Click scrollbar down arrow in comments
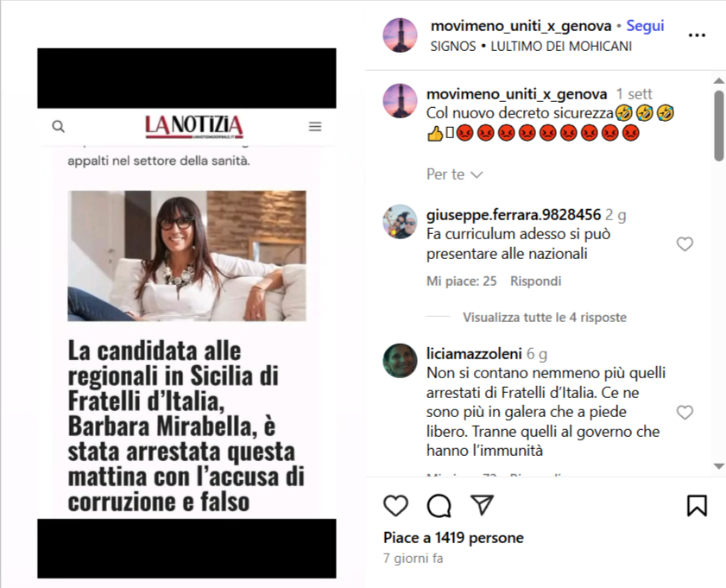The width and height of the screenshot is (726, 588). point(718,466)
